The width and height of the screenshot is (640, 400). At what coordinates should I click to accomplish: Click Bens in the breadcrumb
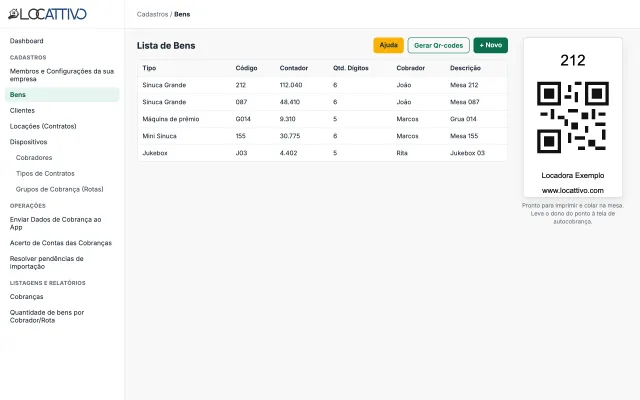(x=182, y=14)
